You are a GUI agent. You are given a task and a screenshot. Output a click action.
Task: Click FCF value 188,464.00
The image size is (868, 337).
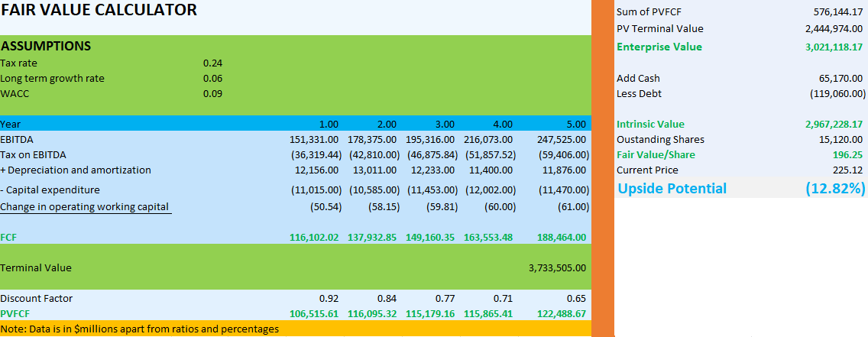[x=562, y=238]
